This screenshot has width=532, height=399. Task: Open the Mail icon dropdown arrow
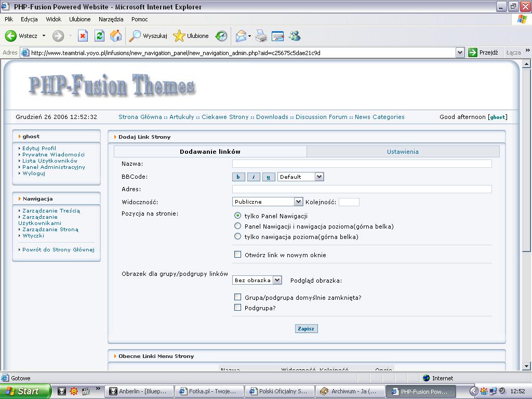(x=250, y=36)
